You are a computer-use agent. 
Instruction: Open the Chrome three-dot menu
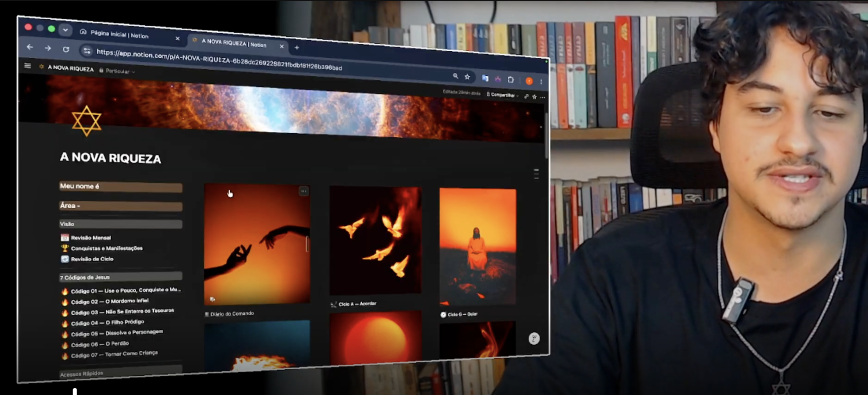click(541, 81)
